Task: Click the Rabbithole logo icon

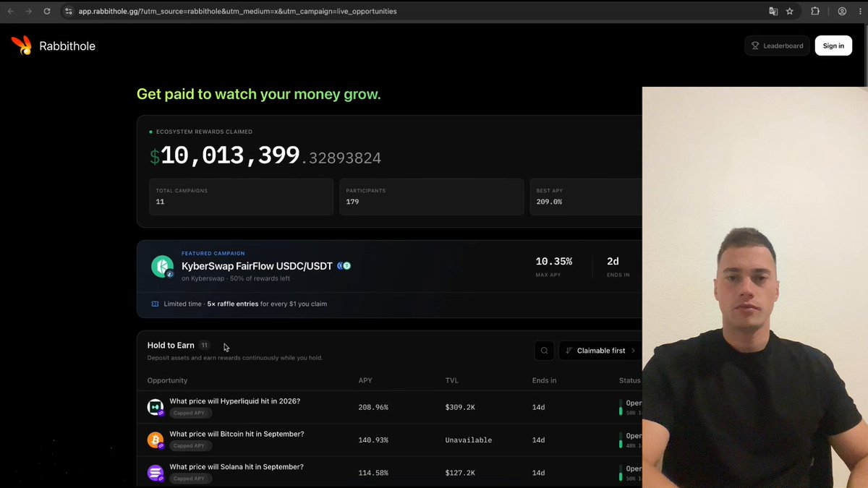Action: tap(21, 46)
